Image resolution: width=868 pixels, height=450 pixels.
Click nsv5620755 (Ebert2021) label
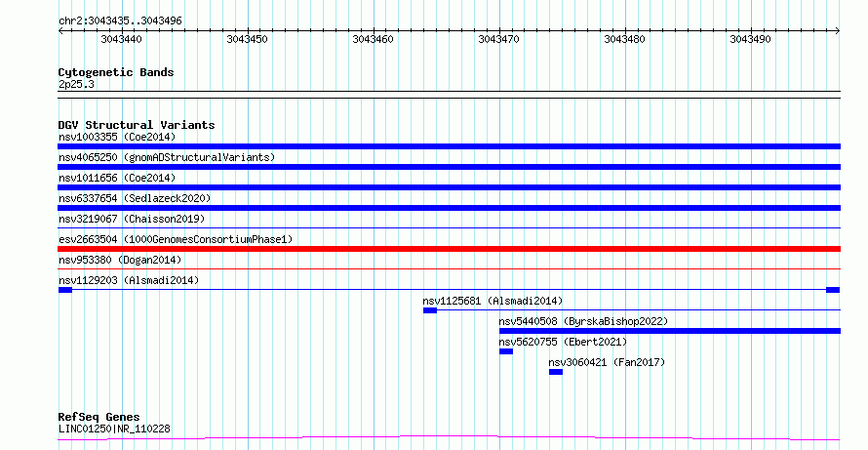[x=563, y=342]
